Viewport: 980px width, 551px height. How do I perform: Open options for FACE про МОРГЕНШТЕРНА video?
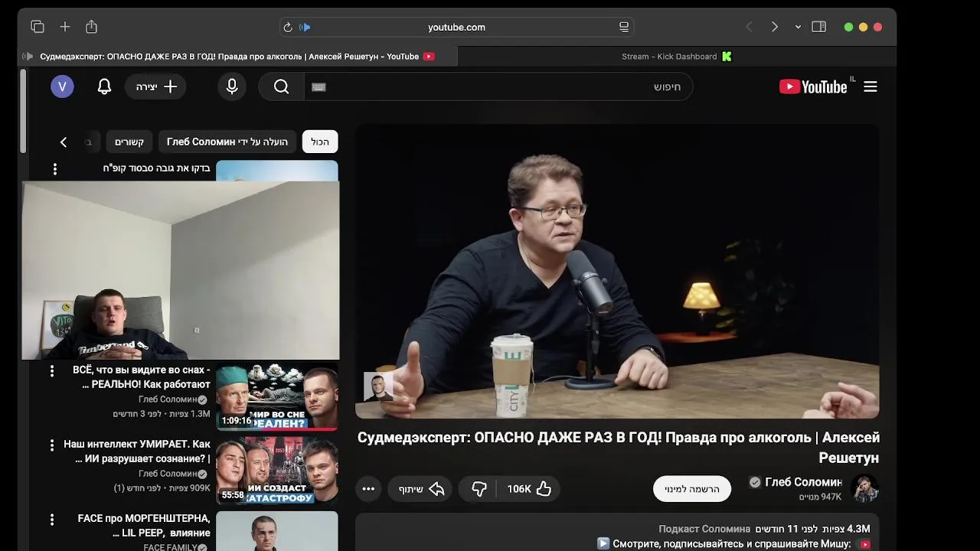click(x=52, y=520)
